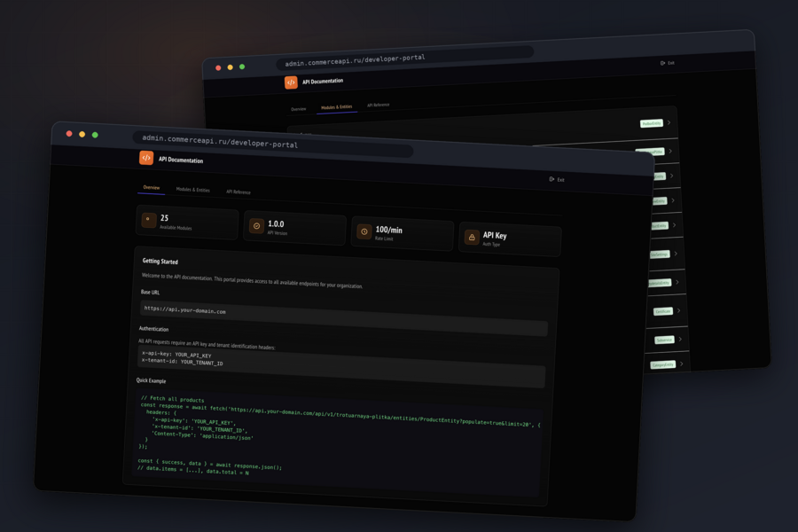Click the 'Authentication' heading
This screenshot has height=532, width=798.
pyautogui.click(x=153, y=329)
